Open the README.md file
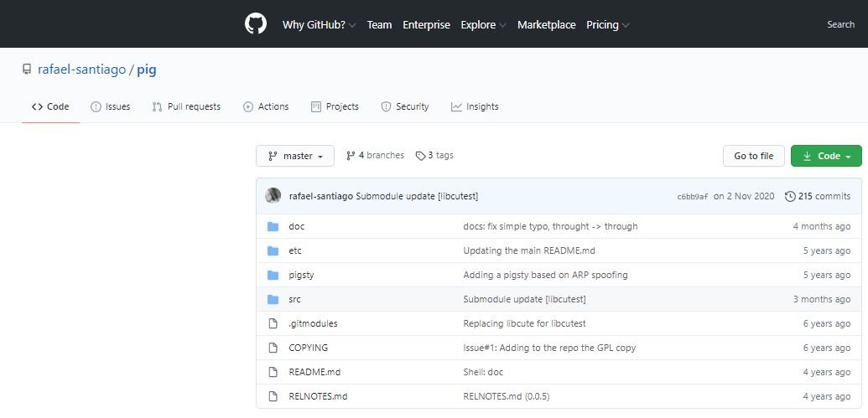 [x=314, y=372]
